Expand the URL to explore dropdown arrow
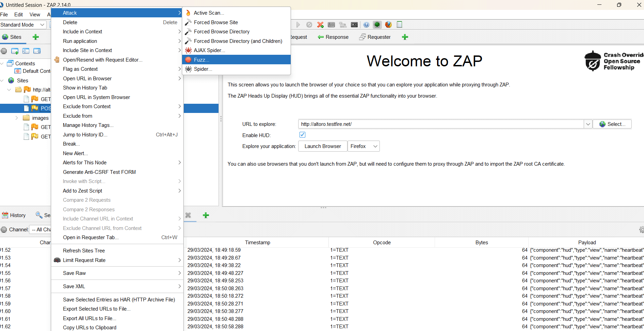Viewport: 644px width, 331px height. click(588, 124)
